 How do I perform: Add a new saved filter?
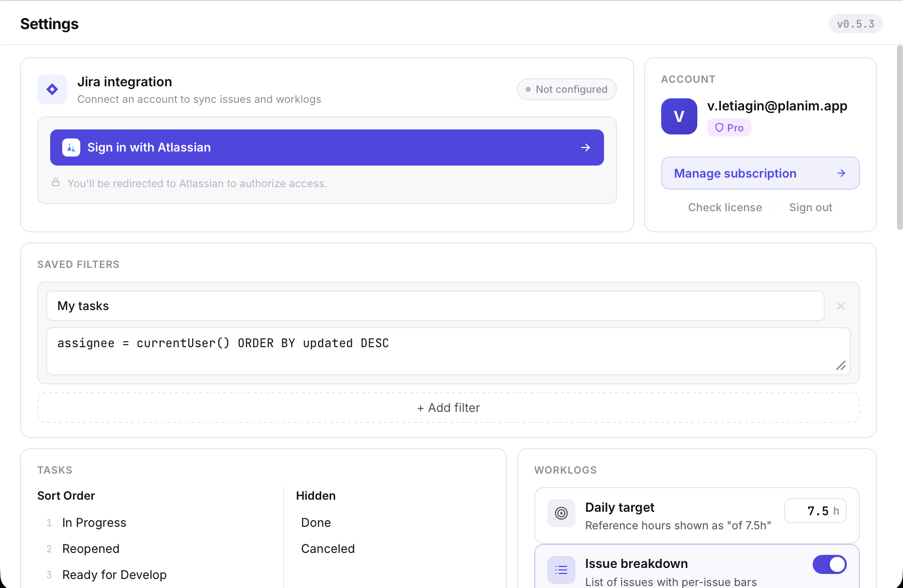(448, 408)
